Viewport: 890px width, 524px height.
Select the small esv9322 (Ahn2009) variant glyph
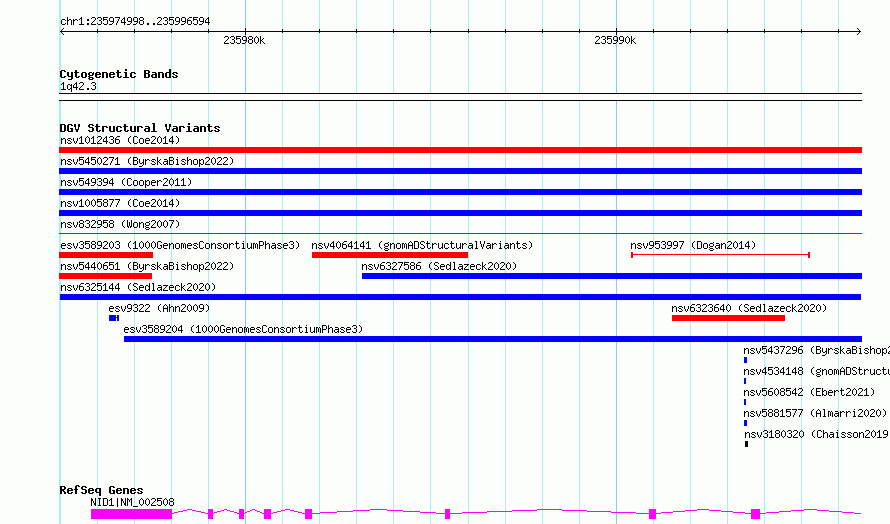click(x=114, y=318)
